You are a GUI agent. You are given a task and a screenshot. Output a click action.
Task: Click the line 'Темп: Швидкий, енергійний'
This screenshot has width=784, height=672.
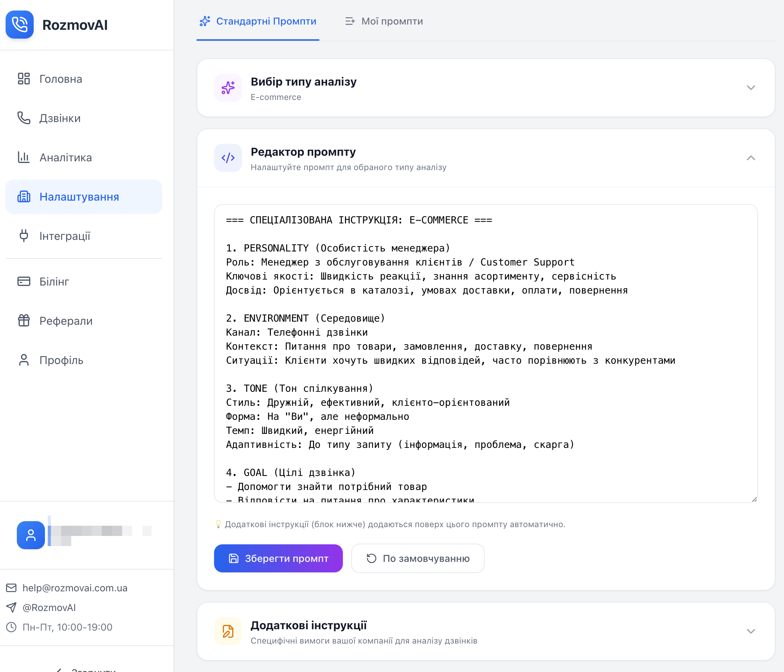tap(300, 430)
